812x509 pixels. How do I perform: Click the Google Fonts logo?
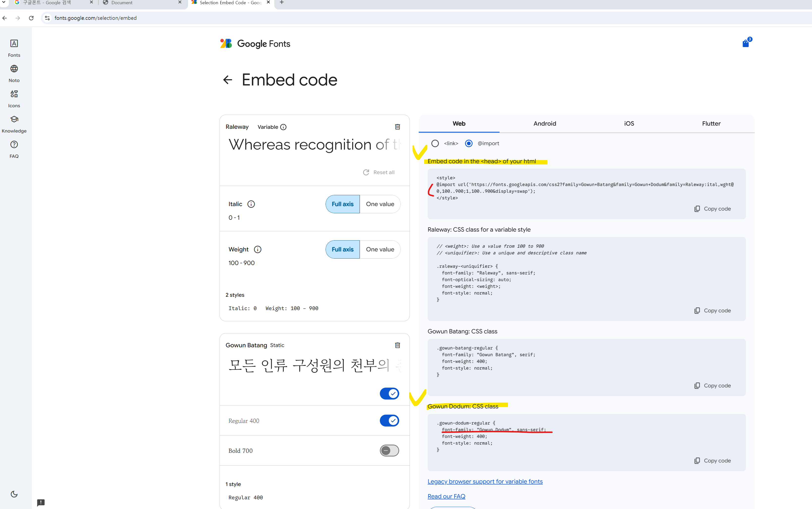pos(255,43)
